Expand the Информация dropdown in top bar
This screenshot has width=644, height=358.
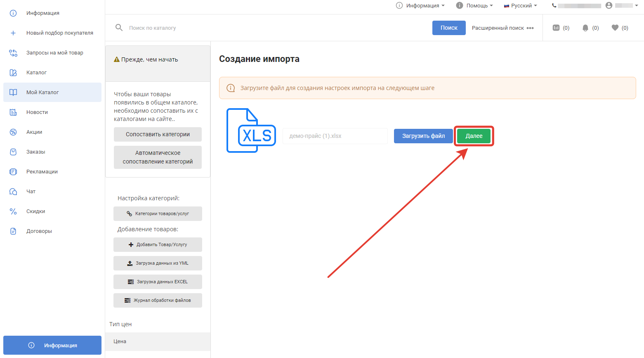pos(420,5)
